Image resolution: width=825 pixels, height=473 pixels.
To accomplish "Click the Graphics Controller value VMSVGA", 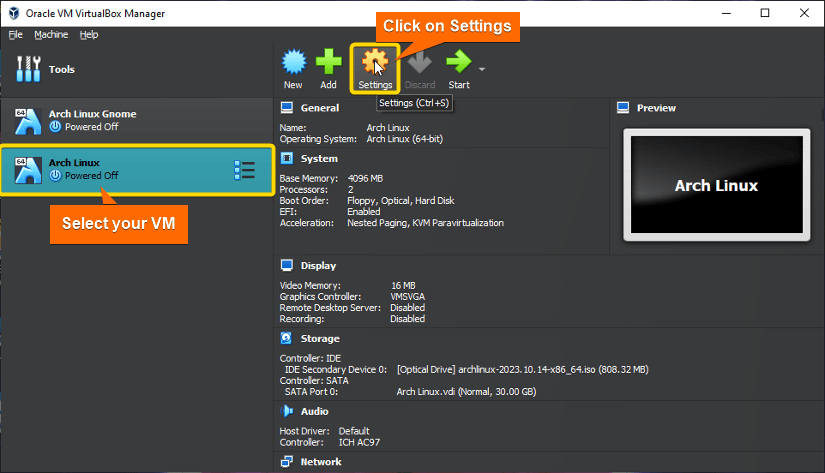I will [x=407, y=296].
